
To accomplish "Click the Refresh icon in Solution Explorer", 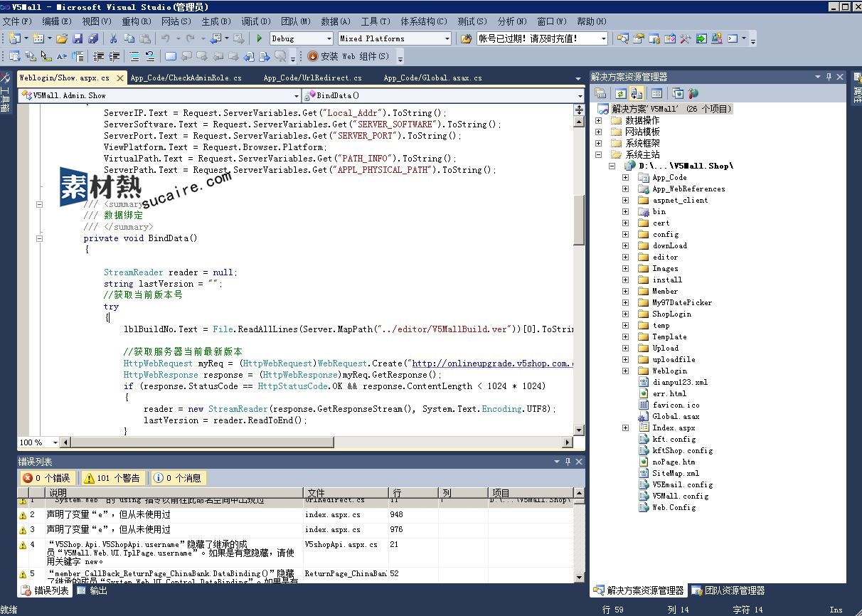I will (620, 93).
